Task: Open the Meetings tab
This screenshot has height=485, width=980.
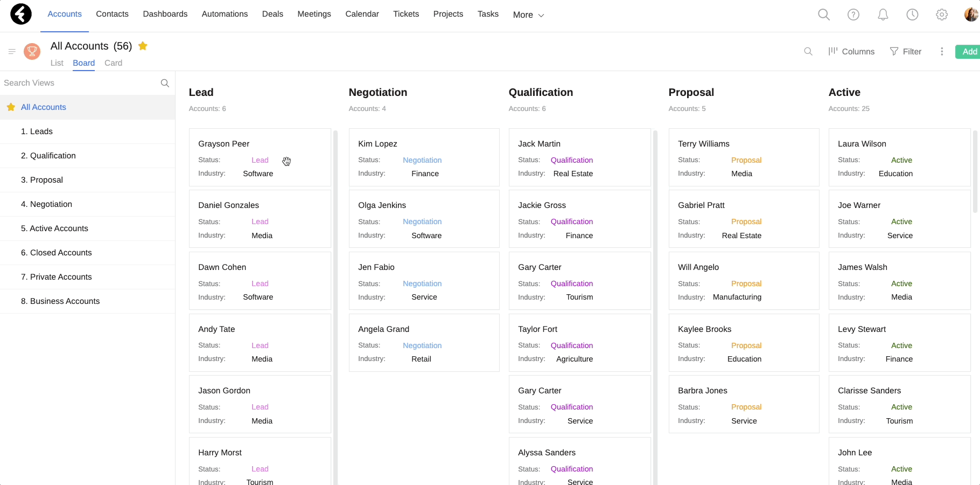Action: (314, 14)
